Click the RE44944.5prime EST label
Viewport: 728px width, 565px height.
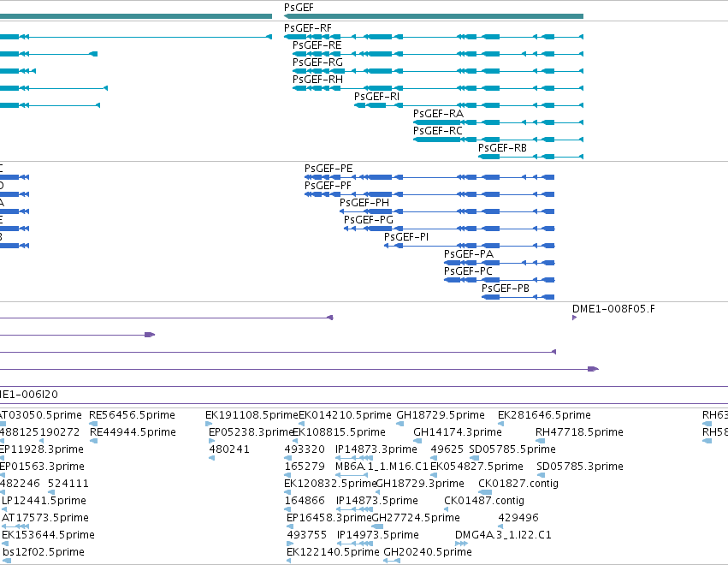pos(133,432)
